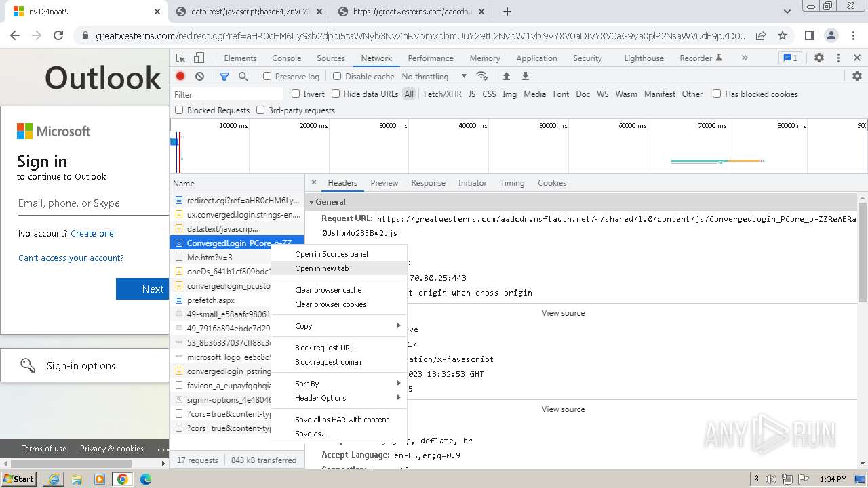Toggle the device toolbar icon

tap(199, 58)
